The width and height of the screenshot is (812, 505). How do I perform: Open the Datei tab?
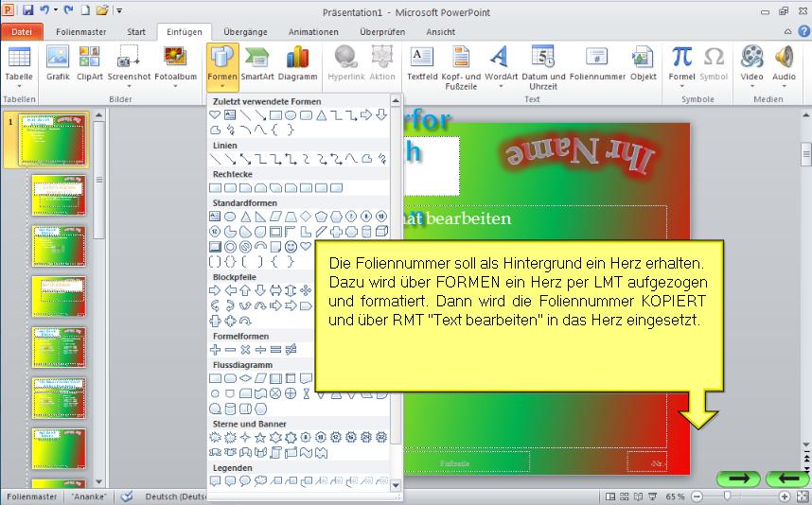21,31
